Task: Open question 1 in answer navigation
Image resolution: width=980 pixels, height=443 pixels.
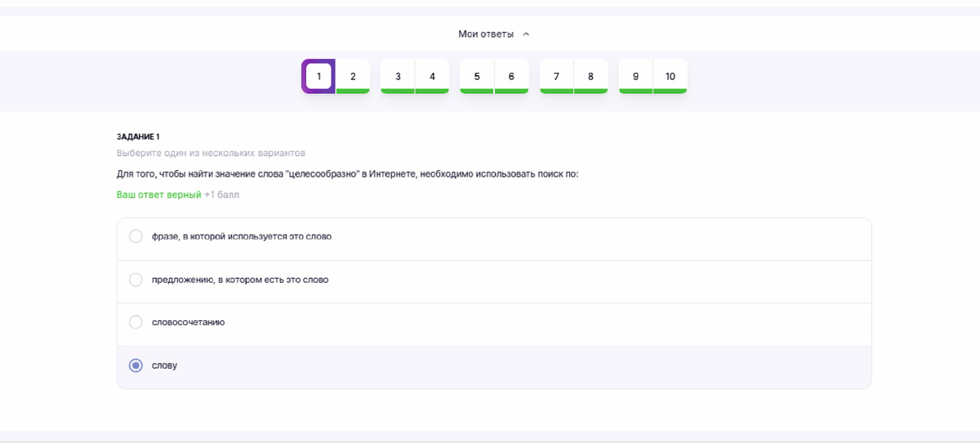Action: tap(318, 77)
